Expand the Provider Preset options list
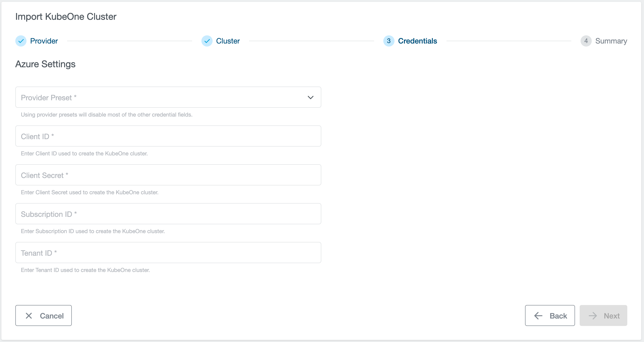 [168, 97]
